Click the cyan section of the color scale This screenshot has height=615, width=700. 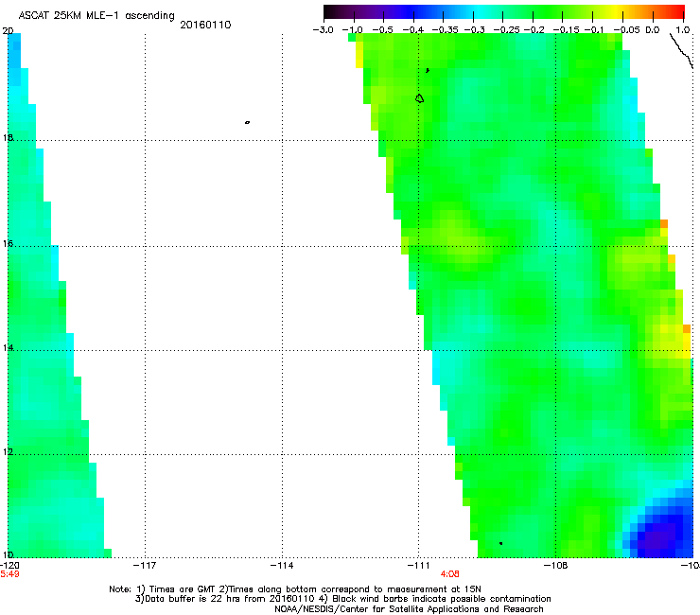coord(478,11)
